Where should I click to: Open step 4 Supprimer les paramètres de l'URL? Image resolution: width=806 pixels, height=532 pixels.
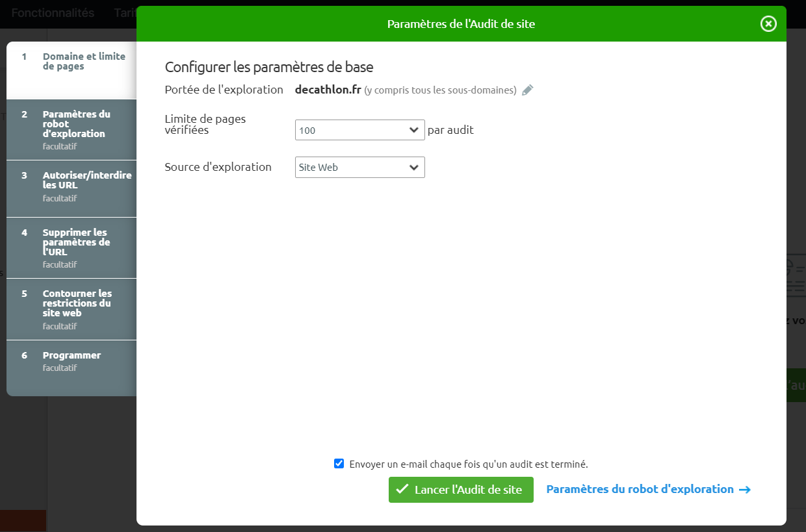76,242
